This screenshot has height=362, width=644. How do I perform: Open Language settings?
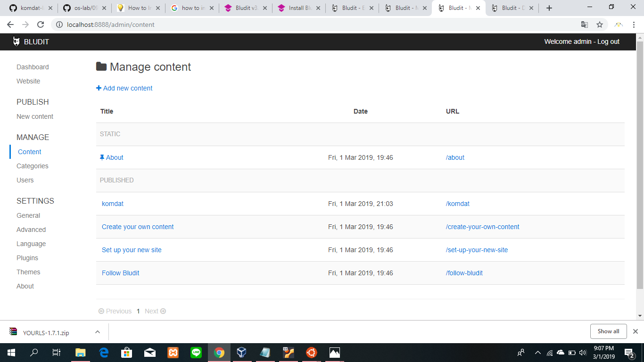pos(31,244)
